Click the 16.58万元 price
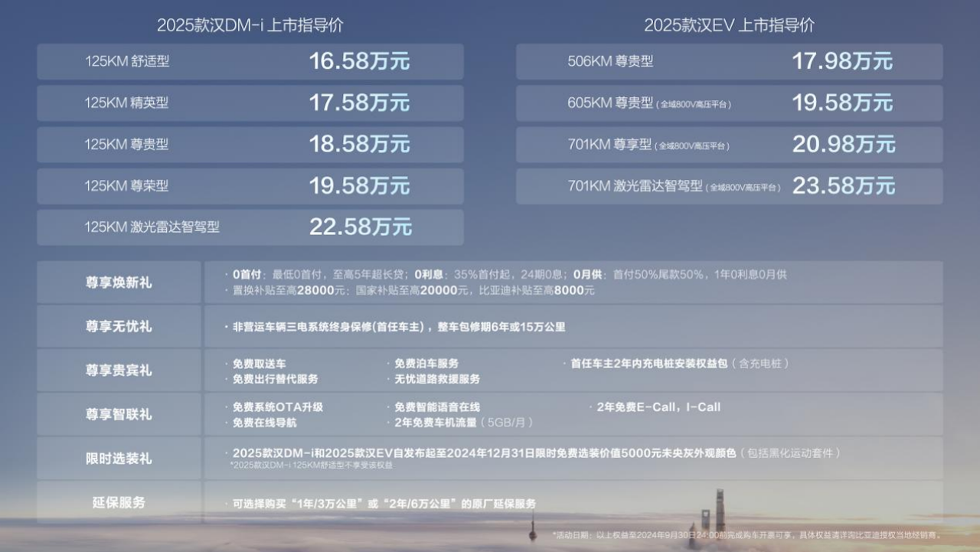This screenshot has width=980, height=552. click(359, 61)
